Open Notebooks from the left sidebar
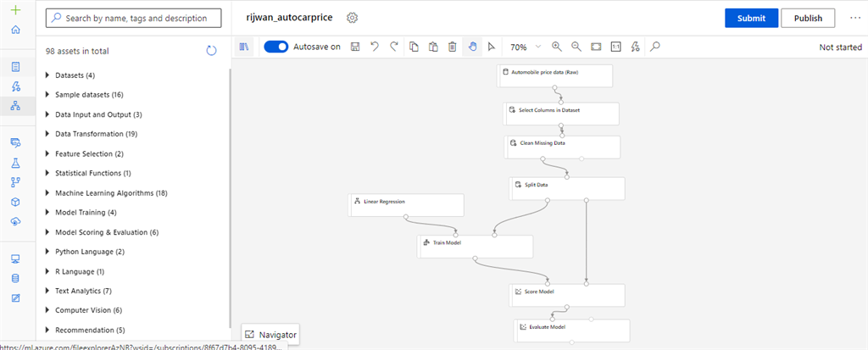This screenshot has height=350, width=868. [x=16, y=67]
